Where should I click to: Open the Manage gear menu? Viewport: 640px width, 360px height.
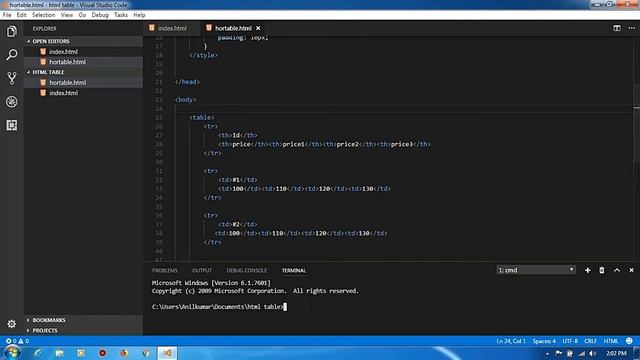(11, 324)
